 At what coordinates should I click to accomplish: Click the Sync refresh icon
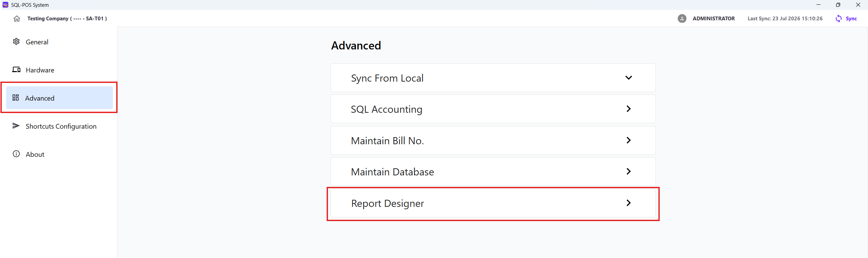(x=838, y=19)
